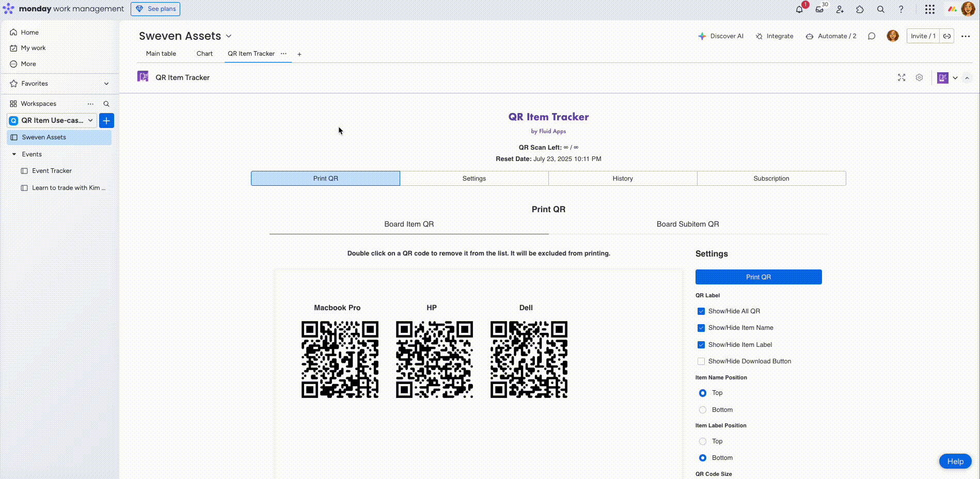Click the user profile avatar top-right
Screen dimensions: 980x479
point(968,9)
